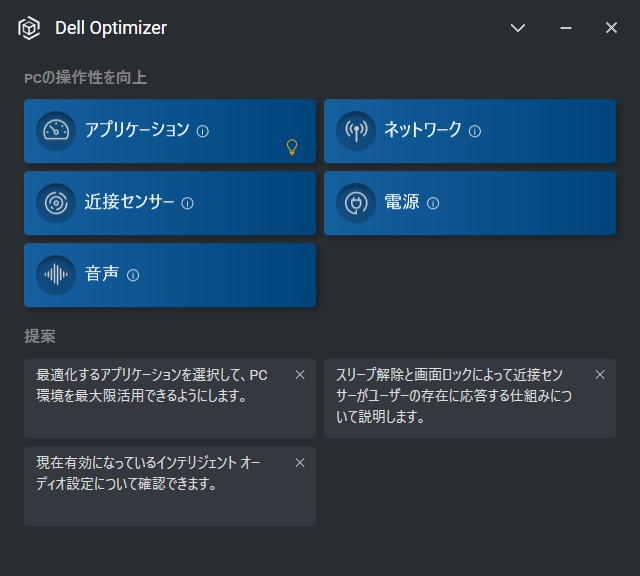Click the Dell Optimizer cube logo icon
Screen dimensions: 640x576
point(29,28)
